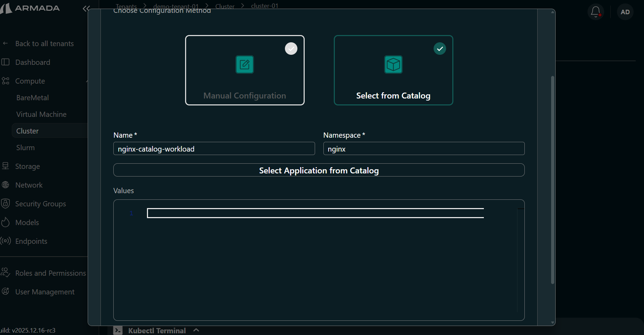
Task: Open the Virtual Machine sidebar item
Action: (41, 114)
